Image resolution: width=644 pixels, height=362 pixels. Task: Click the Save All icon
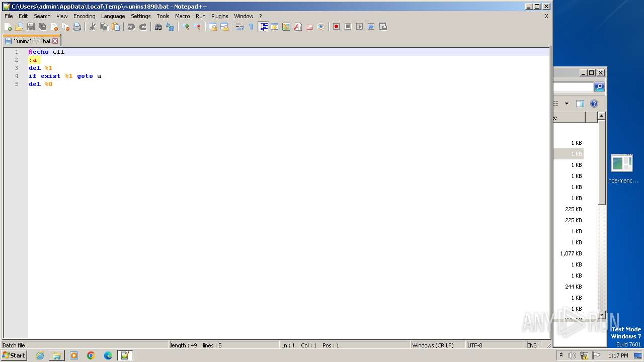42,27
